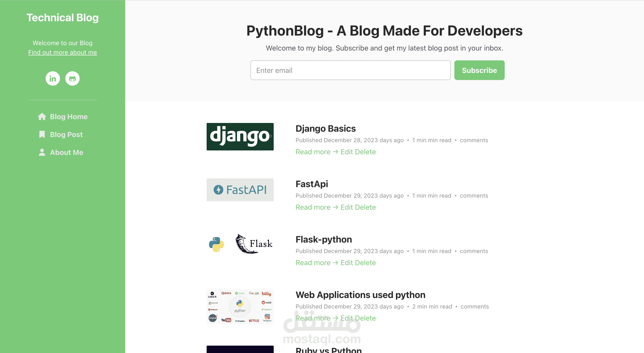
Task: Focus the Enter email field
Action: [350, 70]
